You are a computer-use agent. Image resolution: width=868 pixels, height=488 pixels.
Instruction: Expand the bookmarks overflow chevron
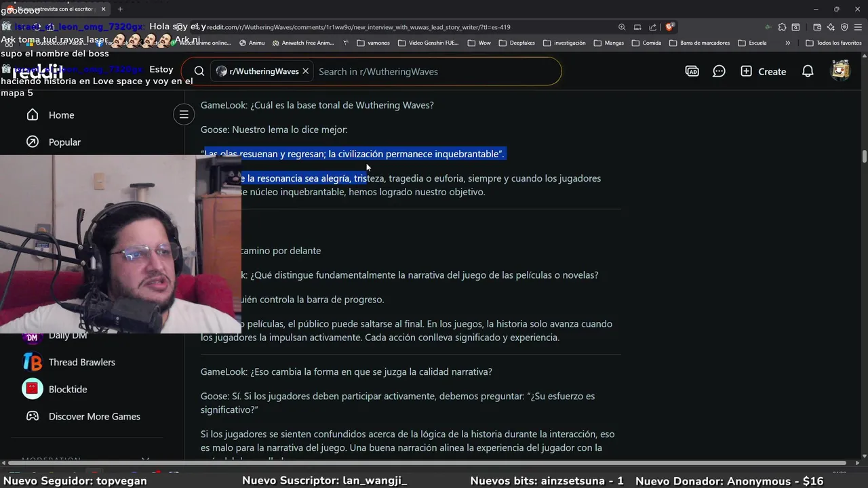coord(787,43)
